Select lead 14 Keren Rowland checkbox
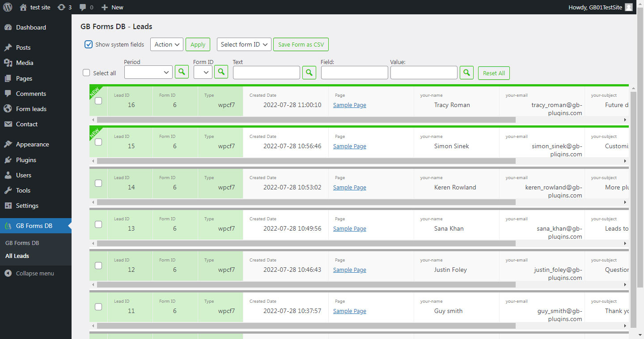644x339 pixels. click(98, 183)
